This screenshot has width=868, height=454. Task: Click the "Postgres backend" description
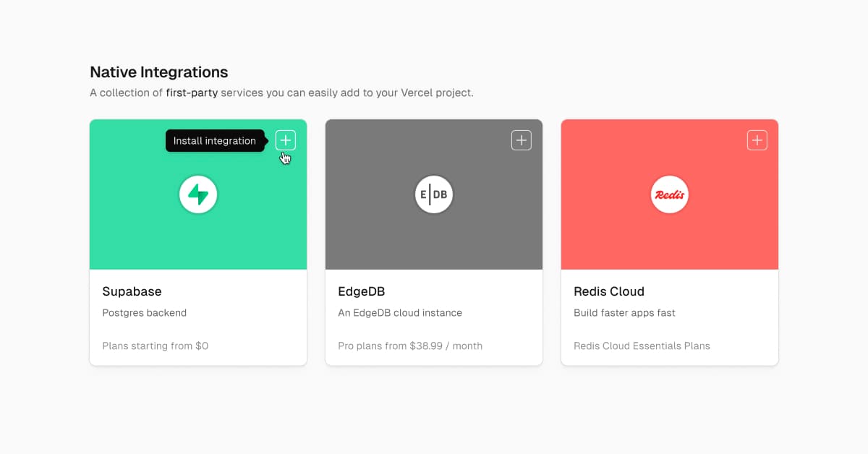click(x=145, y=313)
